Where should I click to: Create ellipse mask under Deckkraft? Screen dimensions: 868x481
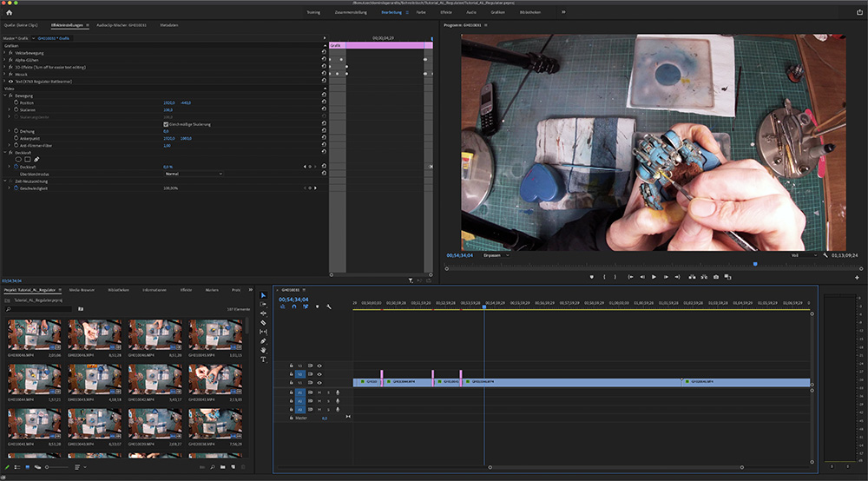[x=18, y=160]
